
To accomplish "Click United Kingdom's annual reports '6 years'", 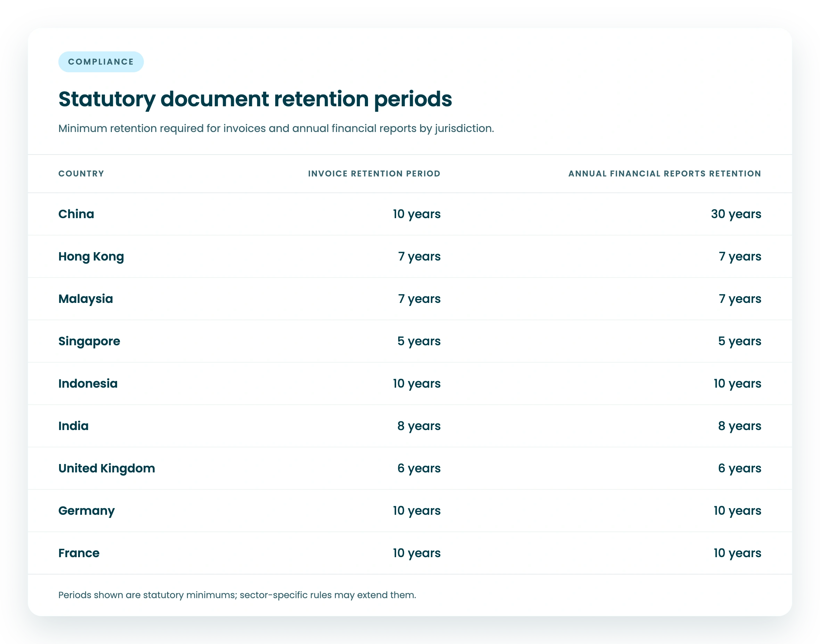I will 740,468.
